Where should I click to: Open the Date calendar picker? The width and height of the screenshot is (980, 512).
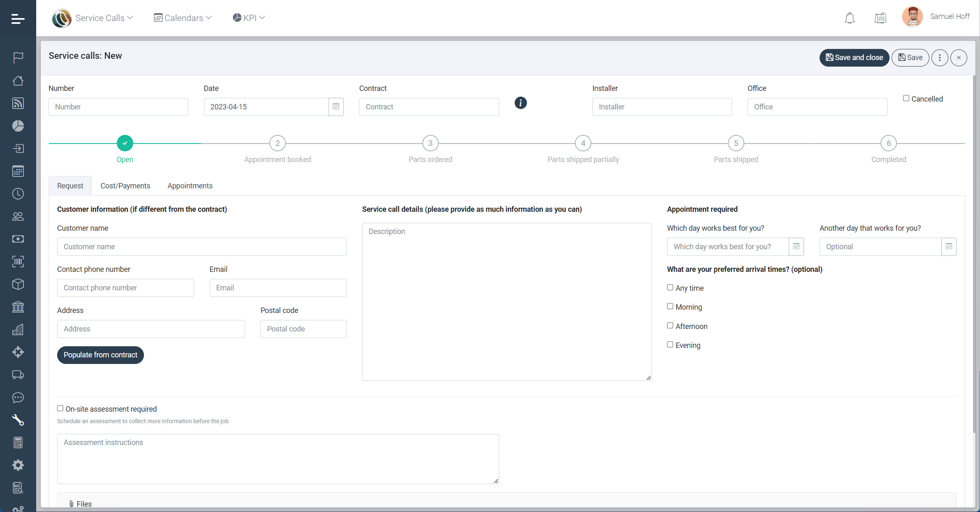(336, 107)
